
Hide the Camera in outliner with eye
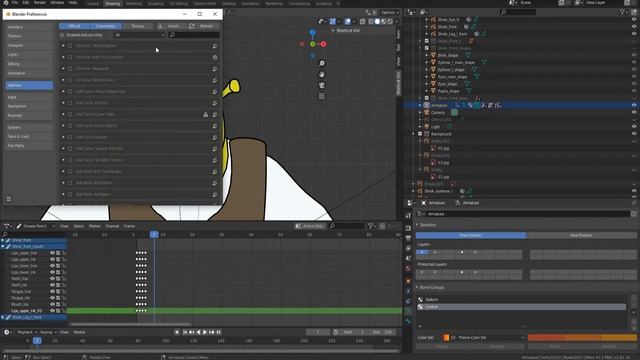[634, 112]
